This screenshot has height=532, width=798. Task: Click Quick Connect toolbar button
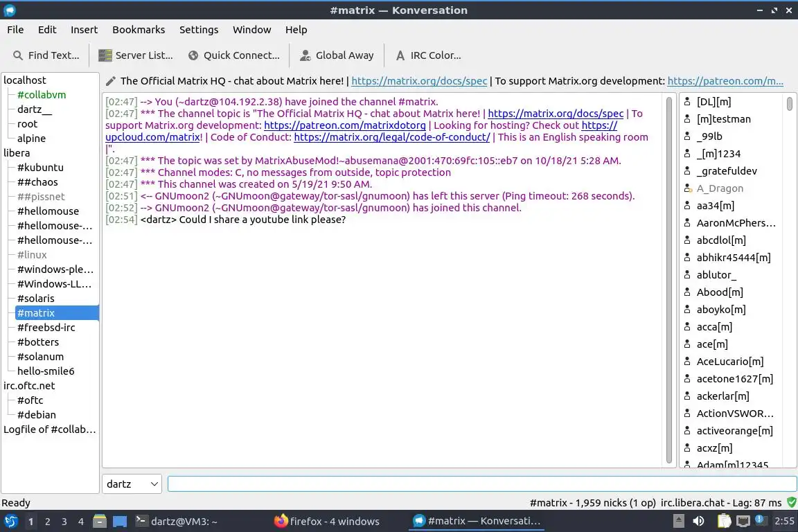[233, 55]
